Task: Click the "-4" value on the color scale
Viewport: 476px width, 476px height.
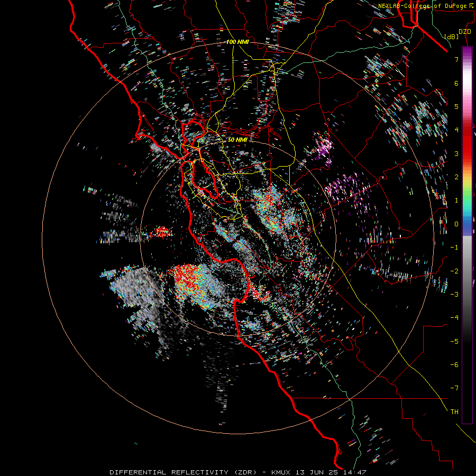Action: pos(454,318)
